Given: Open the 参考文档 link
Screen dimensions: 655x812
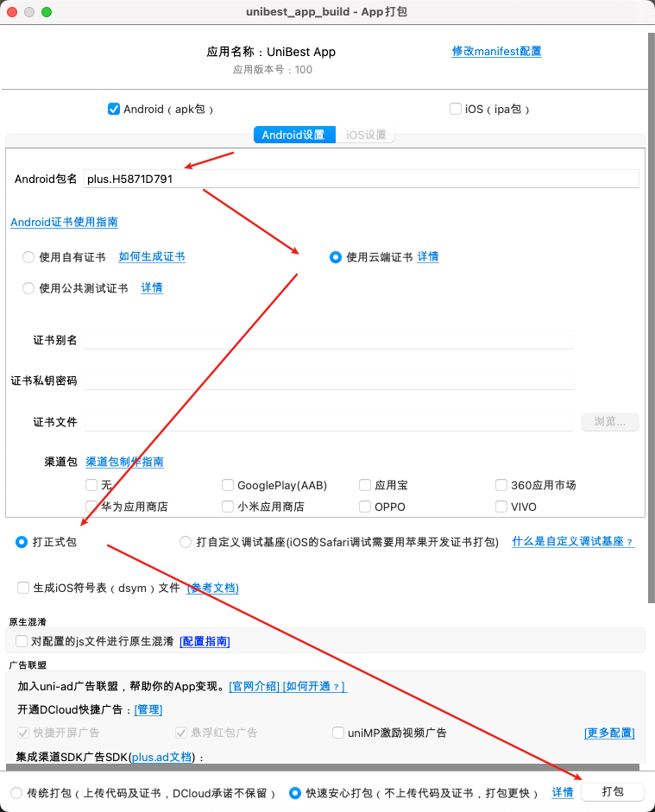Looking at the screenshot, I should (213, 588).
